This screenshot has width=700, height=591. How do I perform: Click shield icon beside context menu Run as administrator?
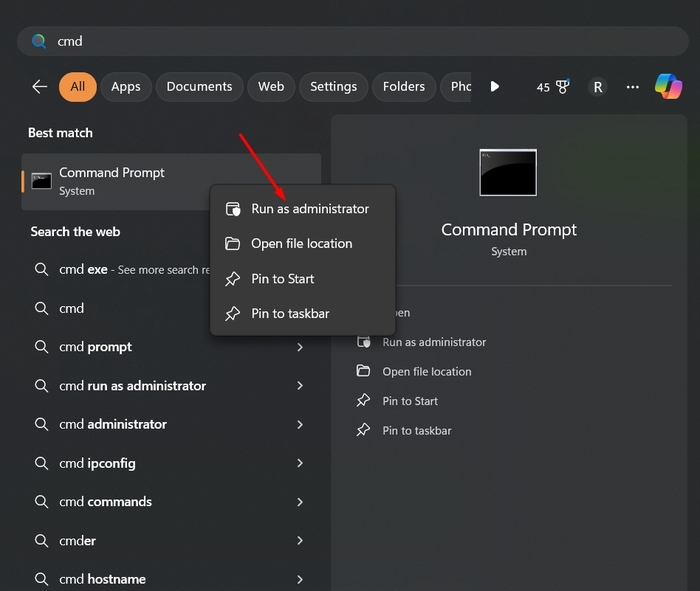[233, 209]
